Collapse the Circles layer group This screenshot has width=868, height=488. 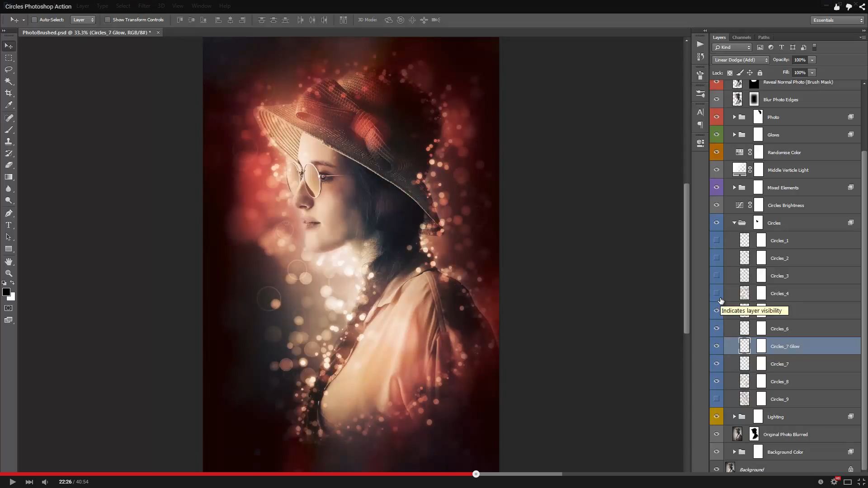tap(734, 223)
